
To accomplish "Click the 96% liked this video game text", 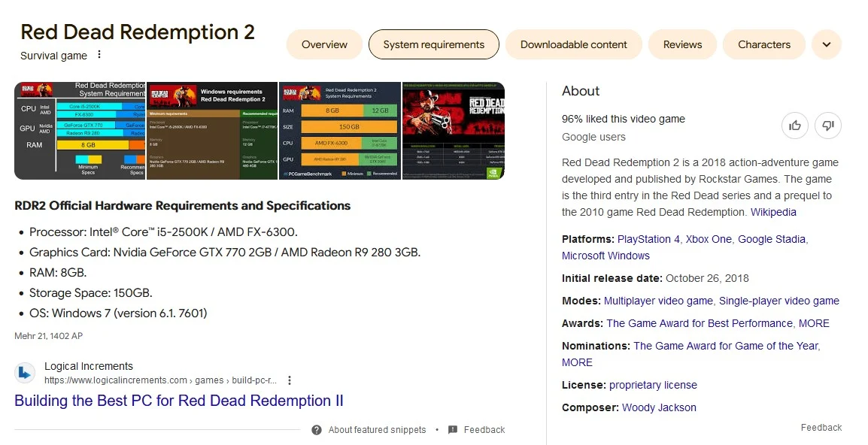I will click(624, 119).
